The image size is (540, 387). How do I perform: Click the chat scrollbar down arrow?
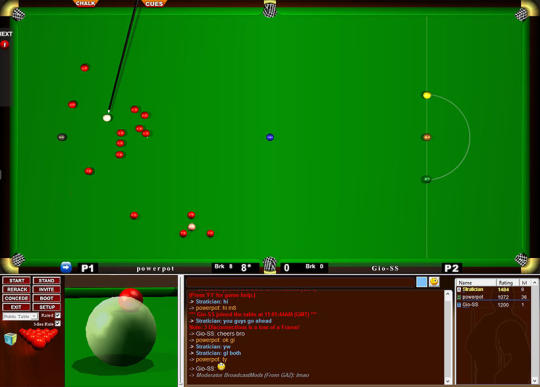click(x=447, y=380)
